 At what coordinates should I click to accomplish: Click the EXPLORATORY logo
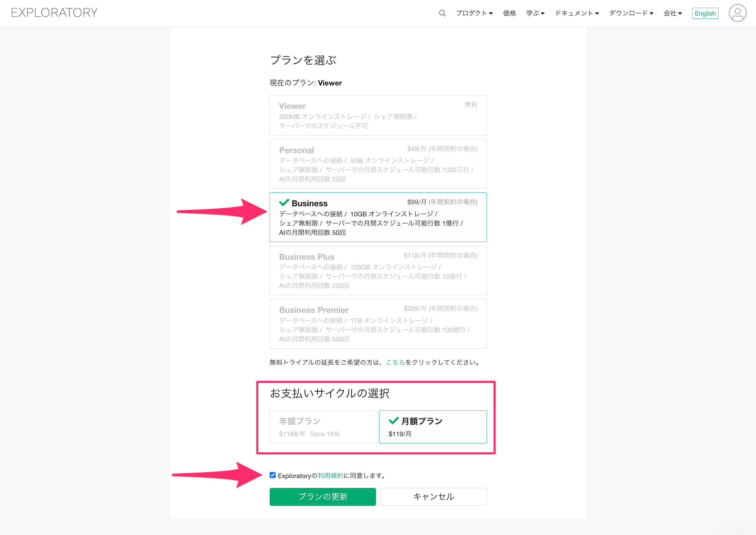[54, 13]
